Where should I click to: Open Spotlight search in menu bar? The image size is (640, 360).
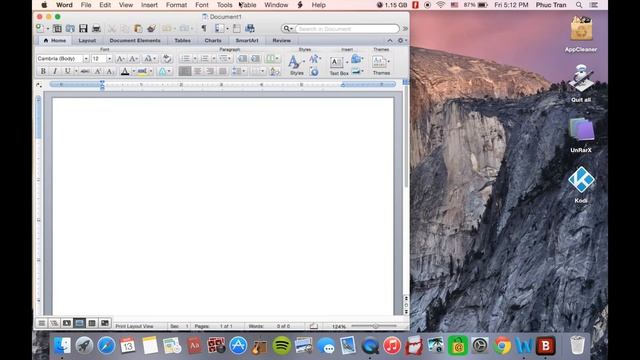click(579, 5)
